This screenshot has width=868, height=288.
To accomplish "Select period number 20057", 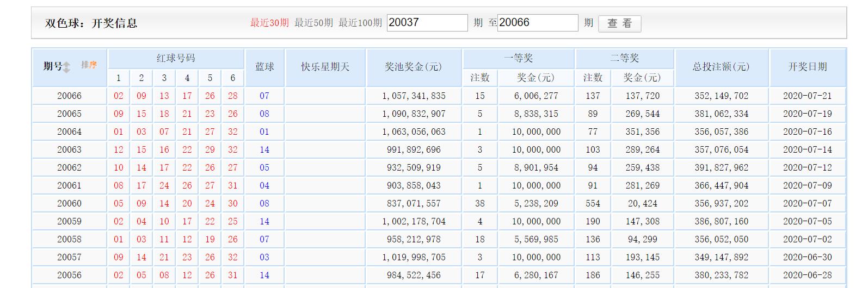I will coord(69,257).
